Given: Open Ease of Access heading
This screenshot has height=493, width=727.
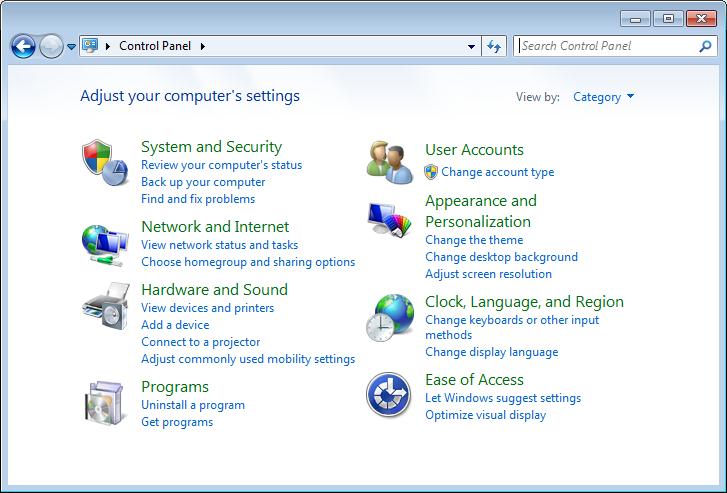Looking at the screenshot, I should 474,380.
